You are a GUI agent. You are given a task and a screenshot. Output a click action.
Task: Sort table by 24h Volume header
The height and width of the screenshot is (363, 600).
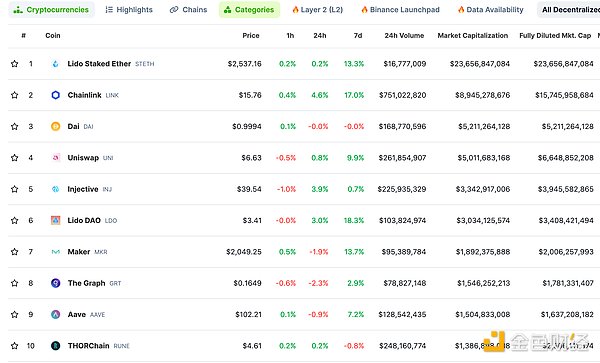point(404,36)
